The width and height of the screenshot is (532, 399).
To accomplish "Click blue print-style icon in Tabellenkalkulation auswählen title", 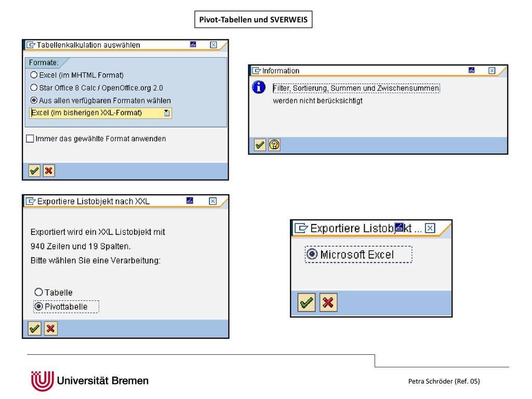I will click(193, 44).
